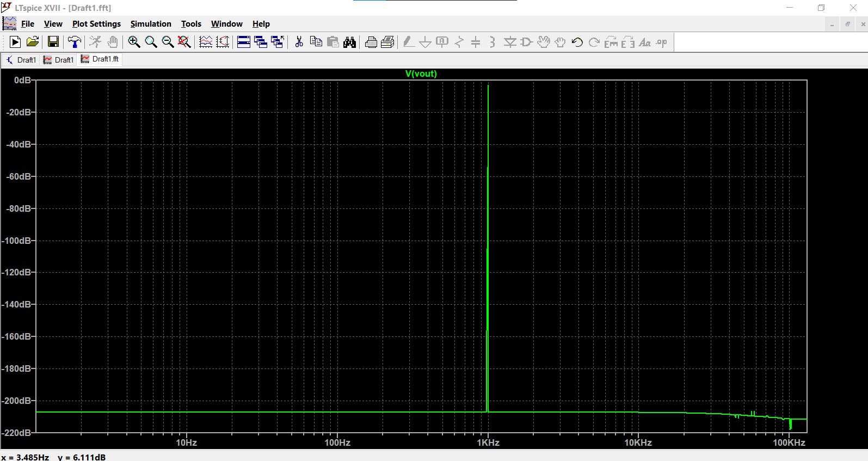868x461 pixels.
Task: Click the Inductor component icon
Action: click(x=493, y=42)
